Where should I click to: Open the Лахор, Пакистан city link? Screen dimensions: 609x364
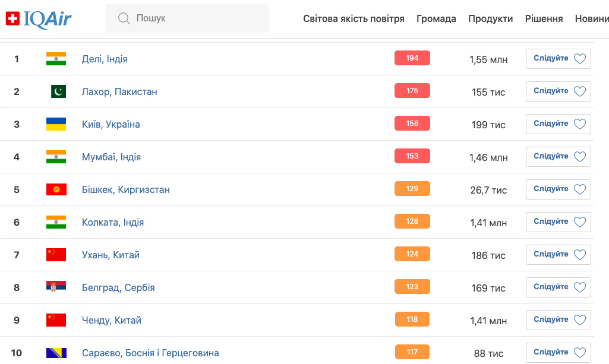tap(119, 91)
